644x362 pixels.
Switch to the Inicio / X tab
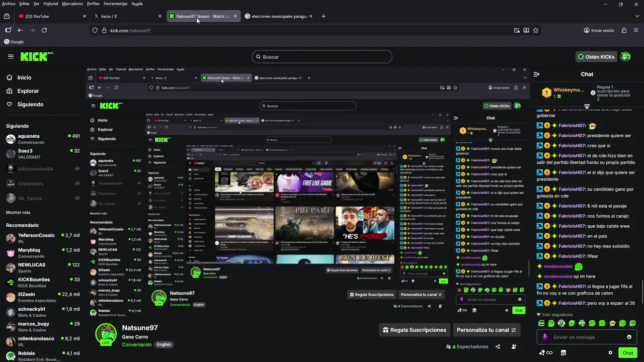(128, 16)
